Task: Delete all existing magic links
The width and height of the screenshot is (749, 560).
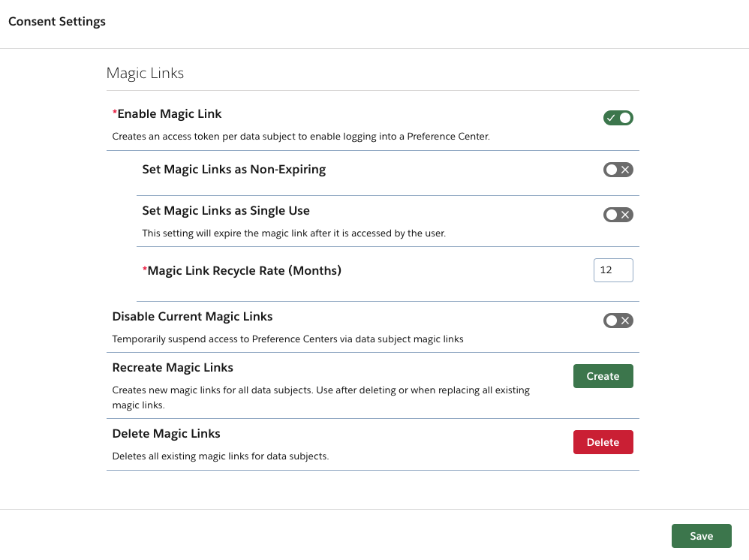Action: [603, 442]
